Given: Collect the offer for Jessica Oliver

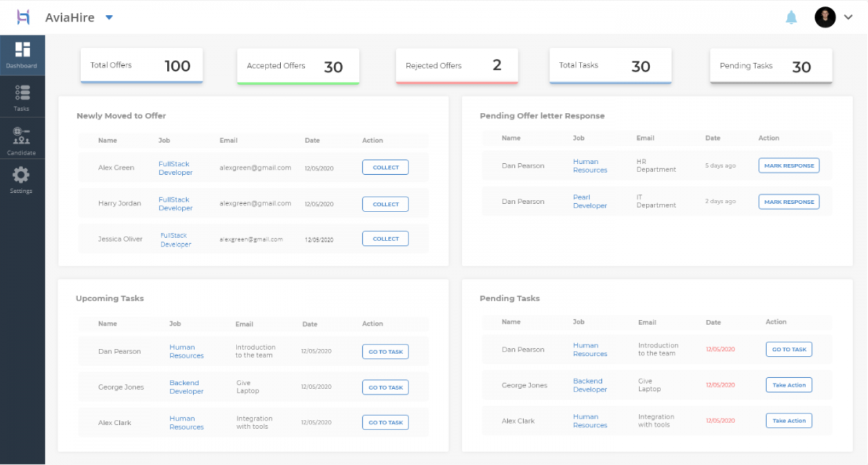Looking at the screenshot, I should click(385, 239).
